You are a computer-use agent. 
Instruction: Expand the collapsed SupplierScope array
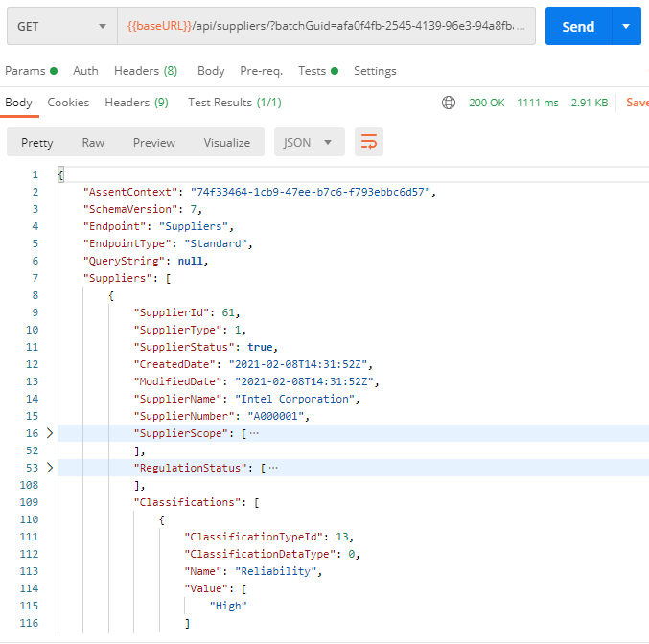50,433
